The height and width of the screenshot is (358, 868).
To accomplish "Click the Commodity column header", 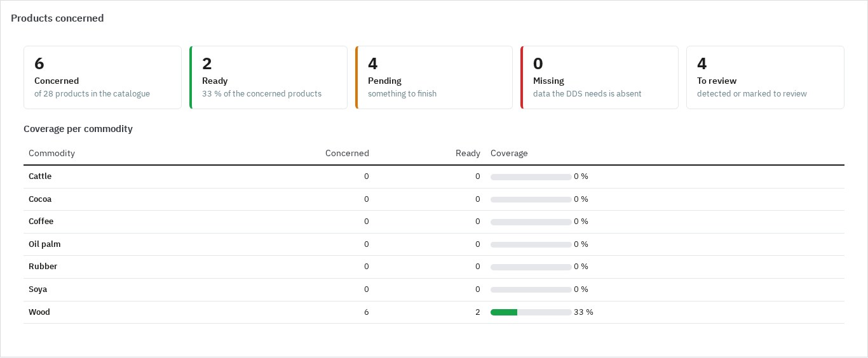I will [51, 153].
